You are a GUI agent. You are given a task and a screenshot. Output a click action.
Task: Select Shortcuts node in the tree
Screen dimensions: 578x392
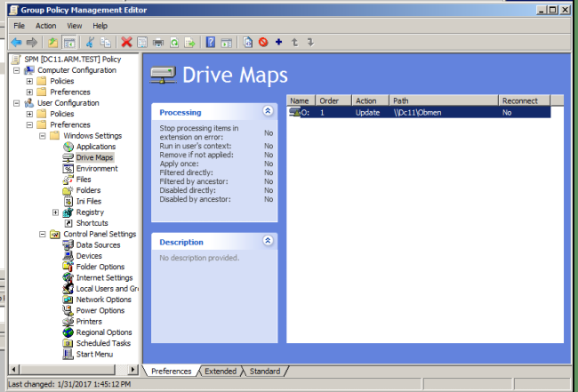pos(92,223)
